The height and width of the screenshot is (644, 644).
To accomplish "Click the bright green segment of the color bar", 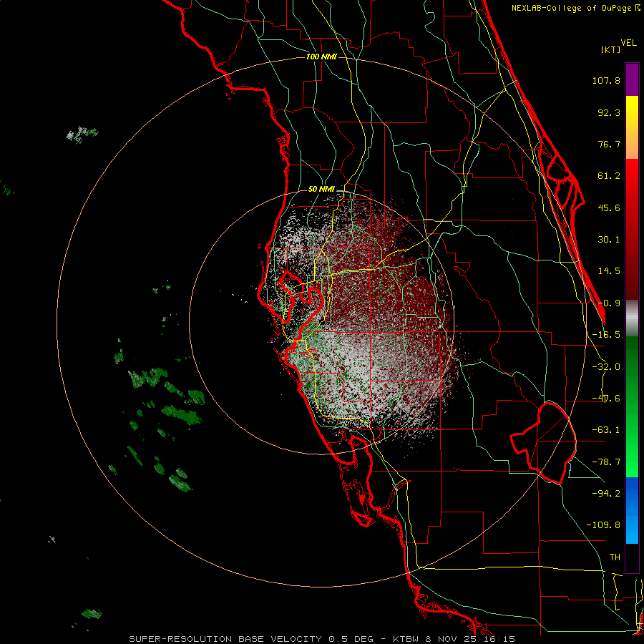I will click(x=632, y=406).
